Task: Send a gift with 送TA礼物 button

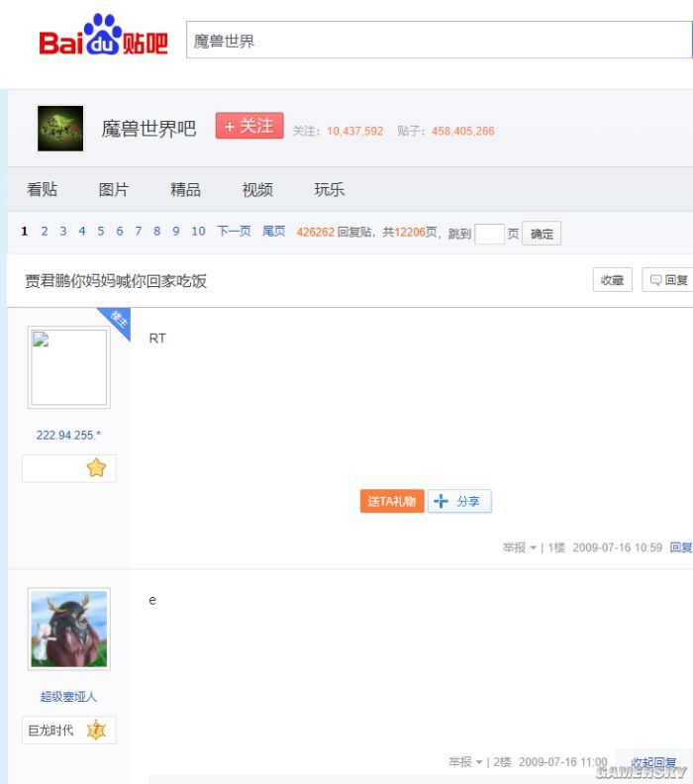Action: tap(392, 501)
